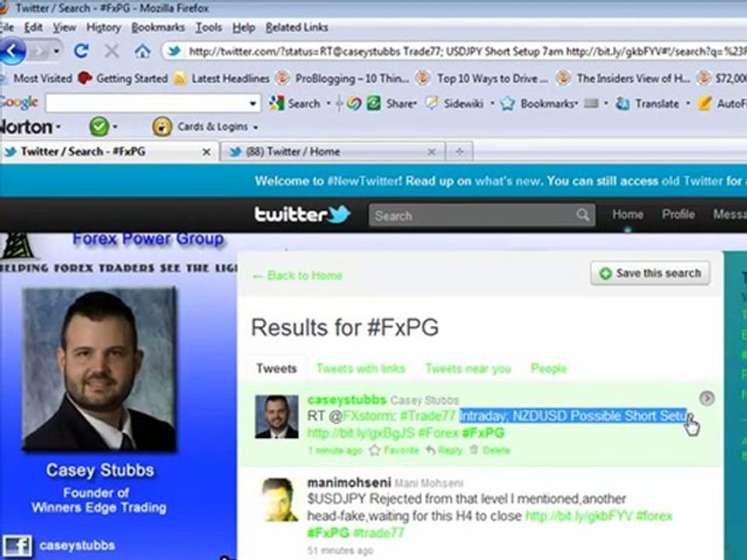Click the what's new banner link
Viewport: 747px width, 560px height.
coord(507,181)
